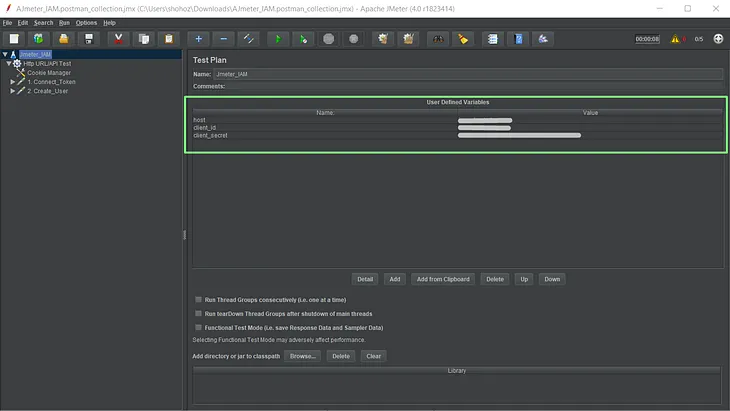Image resolution: width=730 pixels, height=411 pixels.
Task: Expand the 2. Create_User tree node
Action: coord(13,91)
